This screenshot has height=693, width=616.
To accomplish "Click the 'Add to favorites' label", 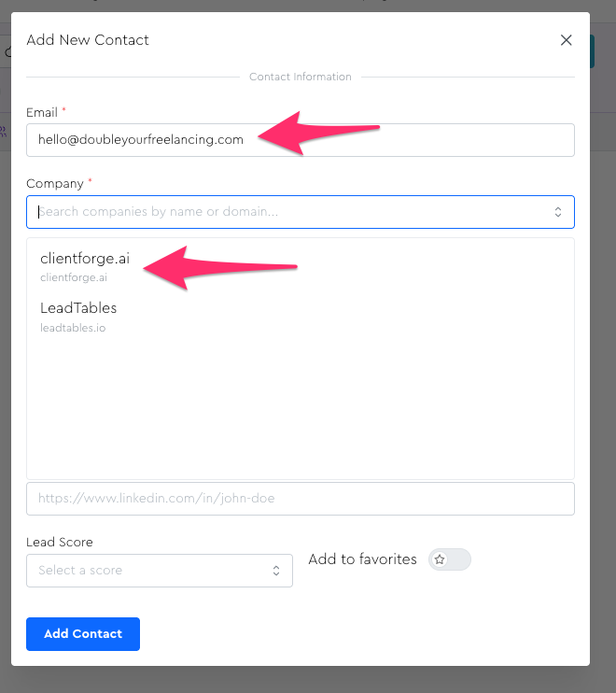I will 362,559.
